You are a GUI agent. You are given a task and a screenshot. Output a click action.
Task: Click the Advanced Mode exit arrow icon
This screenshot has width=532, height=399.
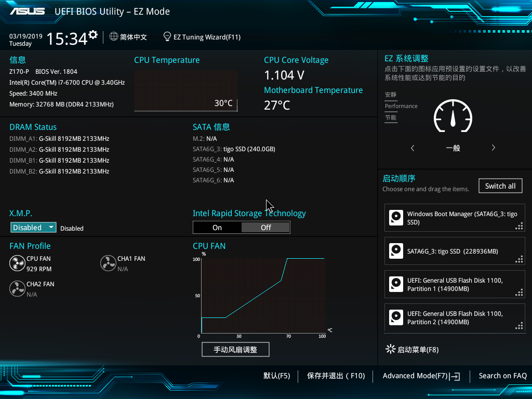[455, 376]
